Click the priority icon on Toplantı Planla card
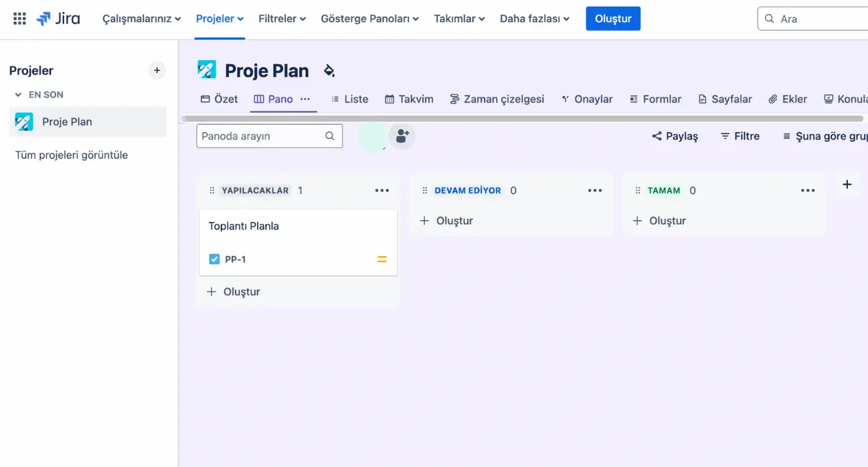This screenshot has height=467, width=868. point(382,259)
